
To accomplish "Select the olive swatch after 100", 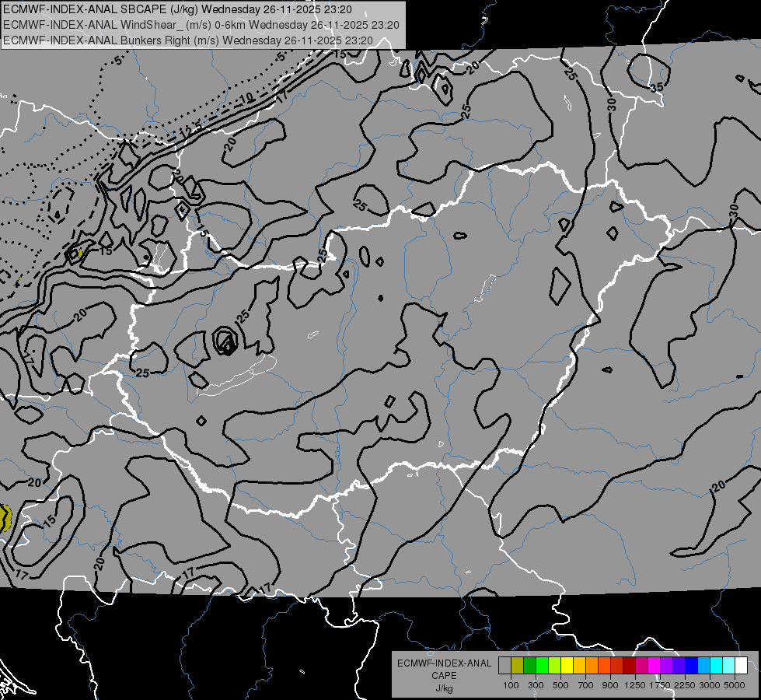I will 518,665.
